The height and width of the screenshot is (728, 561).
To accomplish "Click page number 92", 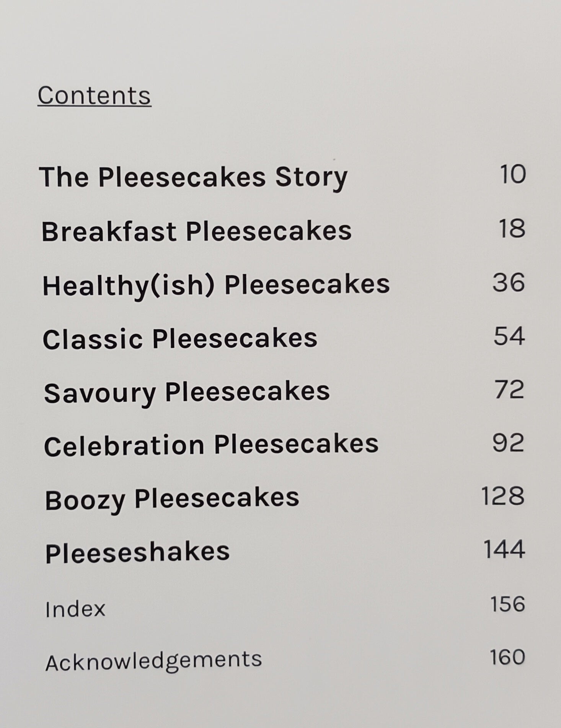I will (508, 443).
